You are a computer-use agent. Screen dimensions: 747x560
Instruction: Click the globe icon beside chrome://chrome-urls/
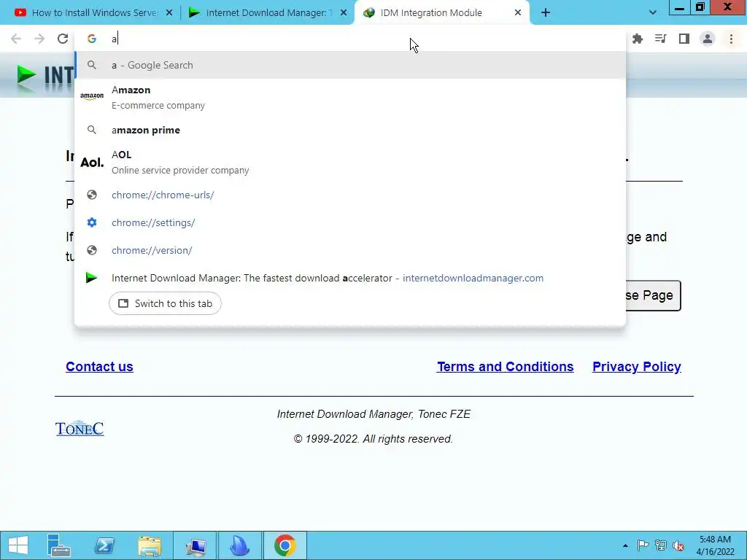(x=92, y=195)
